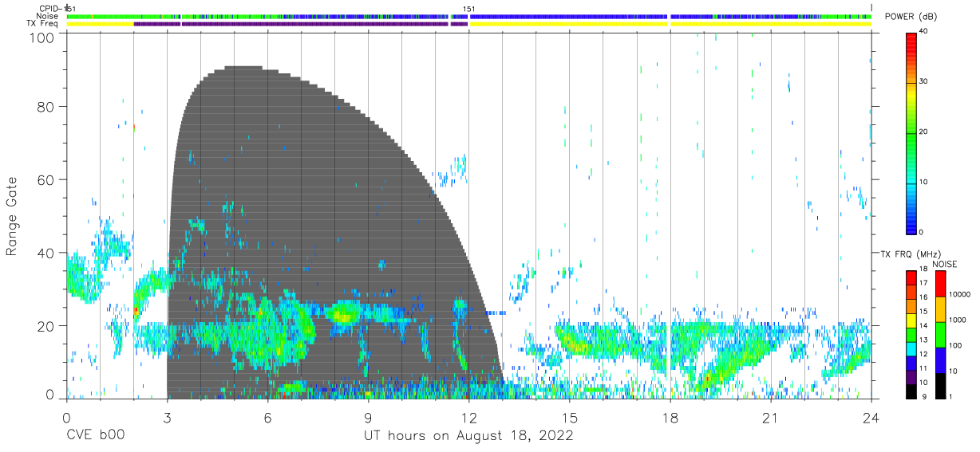Click the 151 CPID value above hour 12
This screenshot has width=980, height=452.
[x=469, y=9]
